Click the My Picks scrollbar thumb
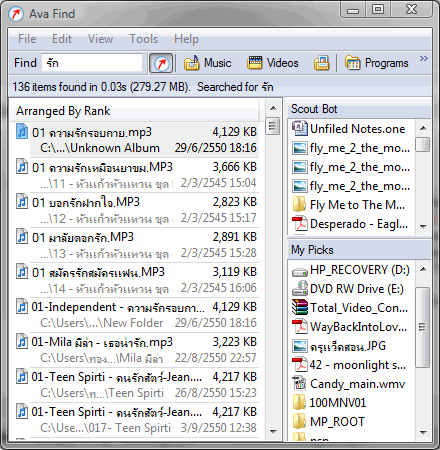 pyautogui.click(x=423, y=327)
